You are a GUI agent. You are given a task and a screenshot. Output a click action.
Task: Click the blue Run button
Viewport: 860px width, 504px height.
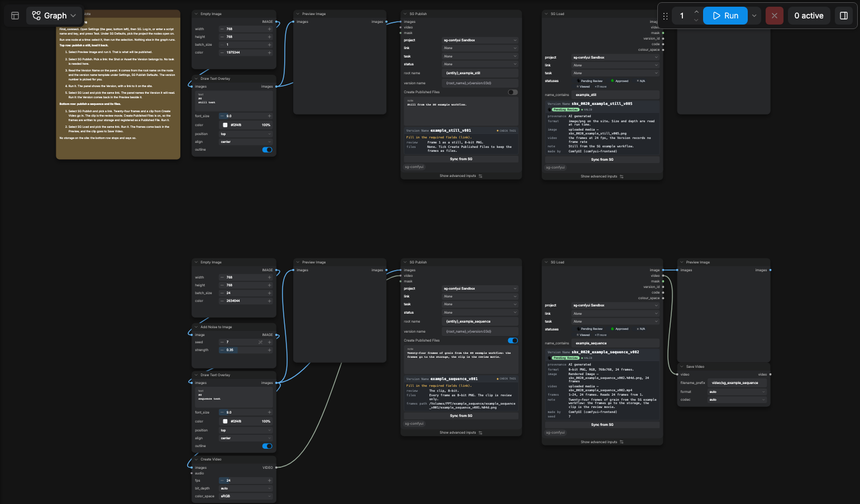click(x=725, y=16)
